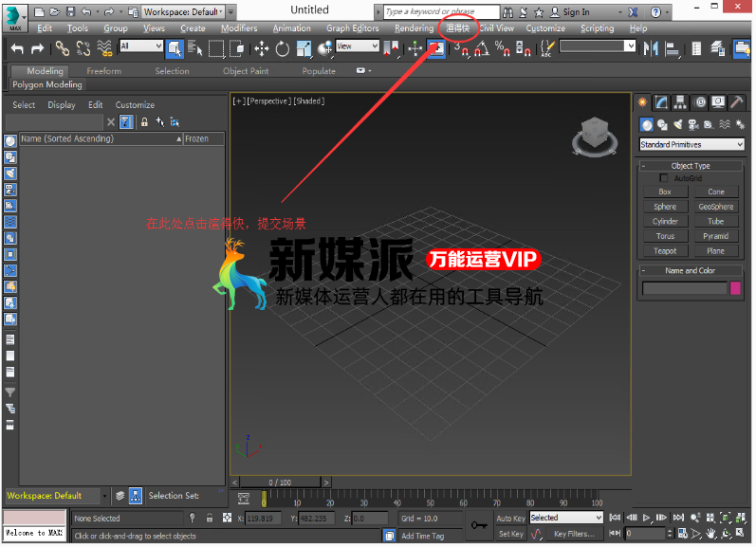Toggle the Spinner Snap icon
The image size is (756, 547).
(x=523, y=48)
